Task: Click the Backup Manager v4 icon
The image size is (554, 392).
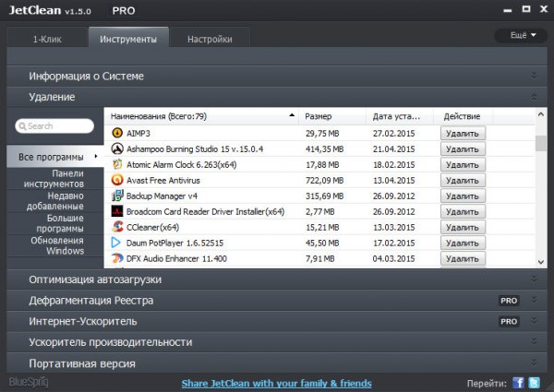Action: click(x=117, y=196)
